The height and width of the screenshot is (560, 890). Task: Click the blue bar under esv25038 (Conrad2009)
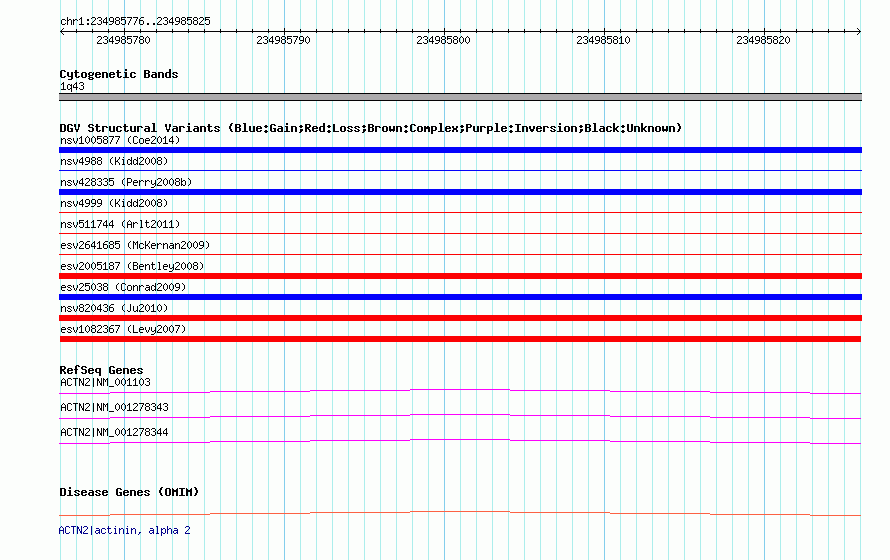tap(460, 297)
